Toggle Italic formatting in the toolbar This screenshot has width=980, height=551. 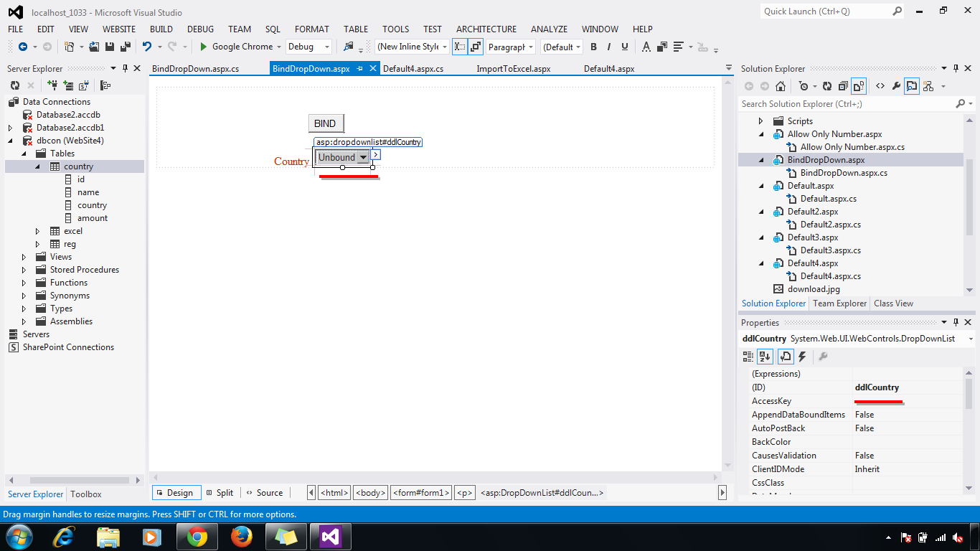point(608,47)
